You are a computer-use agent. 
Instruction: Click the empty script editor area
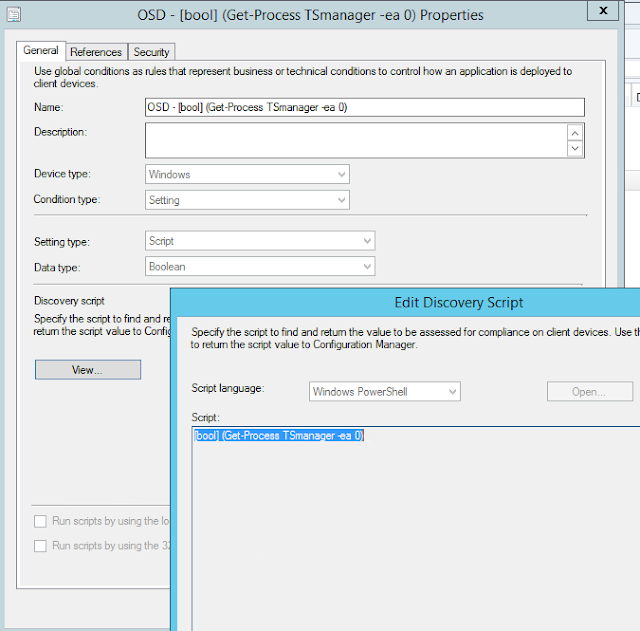(x=416, y=531)
